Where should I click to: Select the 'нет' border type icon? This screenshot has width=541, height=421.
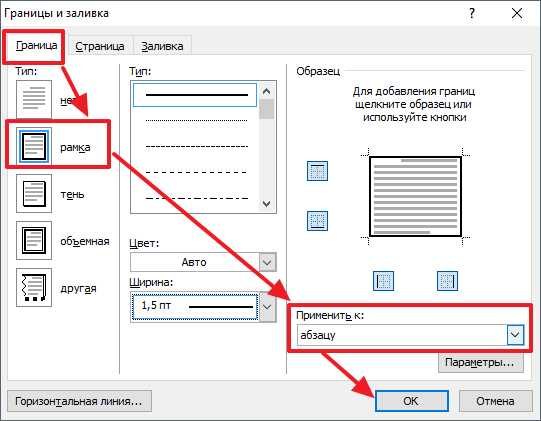click(34, 99)
